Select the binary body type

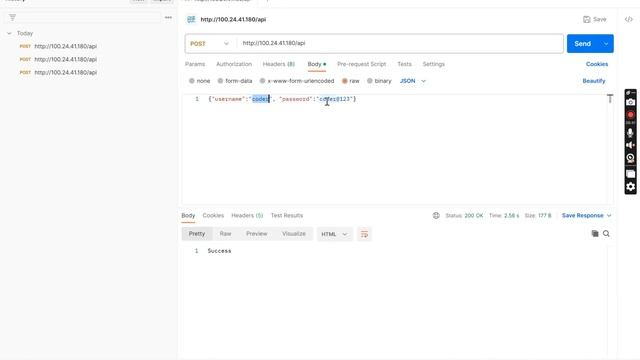tap(379, 81)
